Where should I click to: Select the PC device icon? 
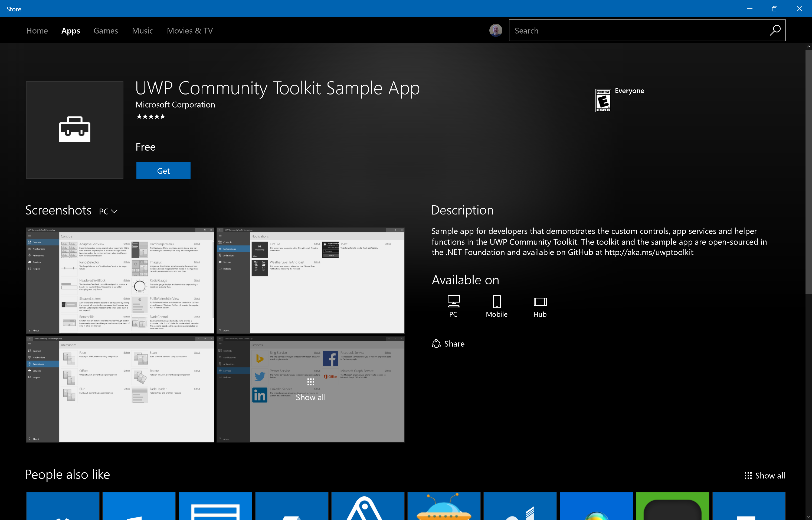click(x=453, y=301)
